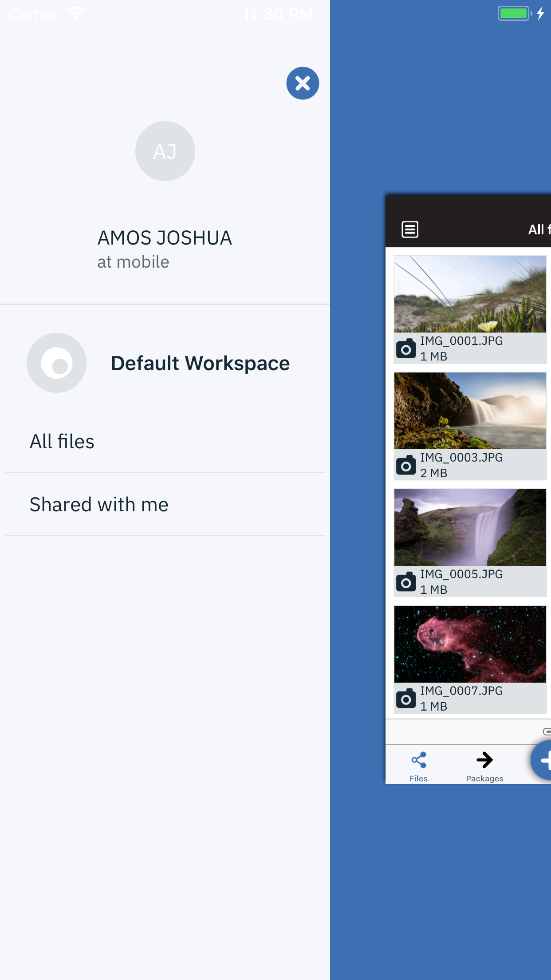The width and height of the screenshot is (551, 980).
Task: Select the Default Workspace icon
Action: pos(56,363)
